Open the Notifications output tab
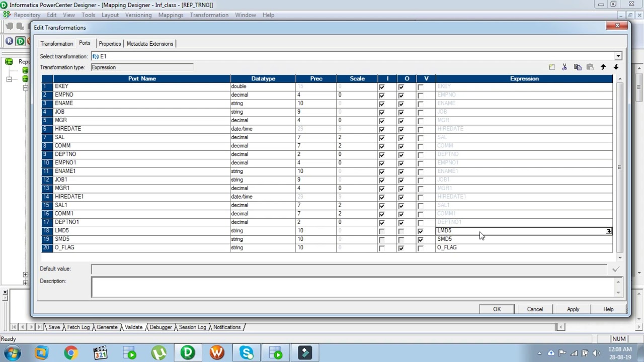This screenshot has height=362, width=644. [227, 327]
